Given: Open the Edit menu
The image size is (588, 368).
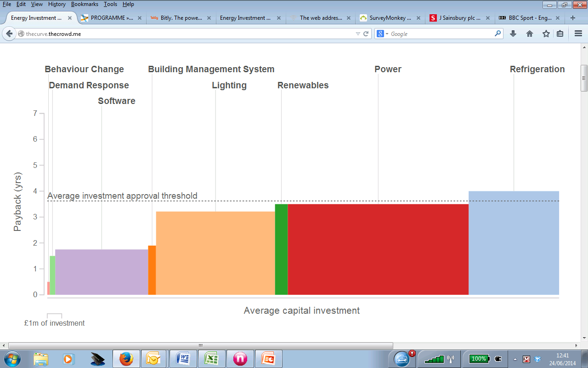Looking at the screenshot, I should 21,4.
